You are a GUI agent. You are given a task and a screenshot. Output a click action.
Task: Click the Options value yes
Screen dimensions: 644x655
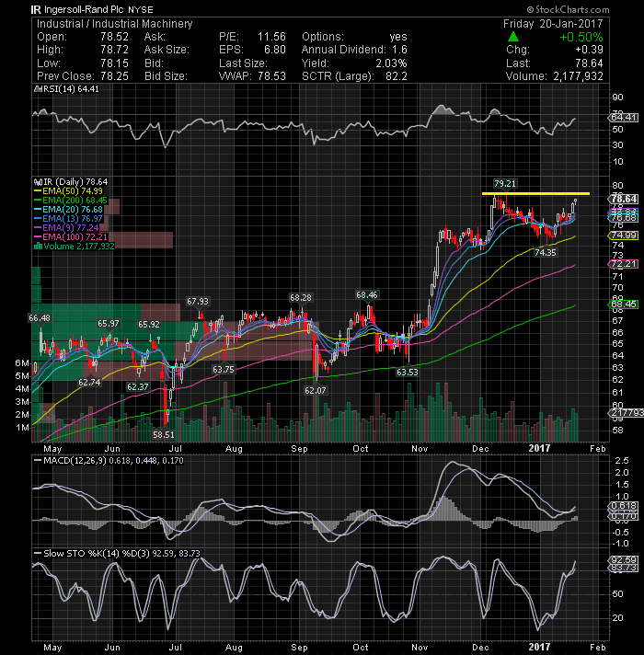pyautogui.click(x=398, y=37)
